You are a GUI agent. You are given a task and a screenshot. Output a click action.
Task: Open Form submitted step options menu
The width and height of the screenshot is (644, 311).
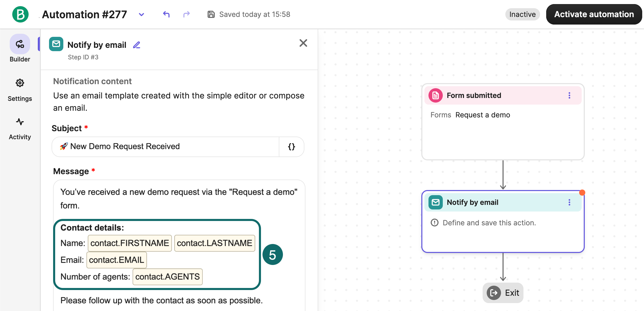(569, 95)
